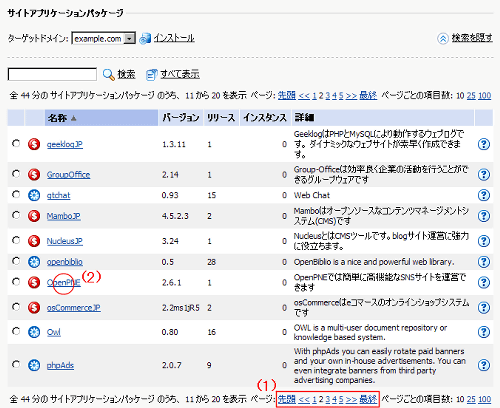Image resolution: width=500 pixels, height=408 pixels.
Task: Open the osCommerceJP package link
Action: pos(73,308)
